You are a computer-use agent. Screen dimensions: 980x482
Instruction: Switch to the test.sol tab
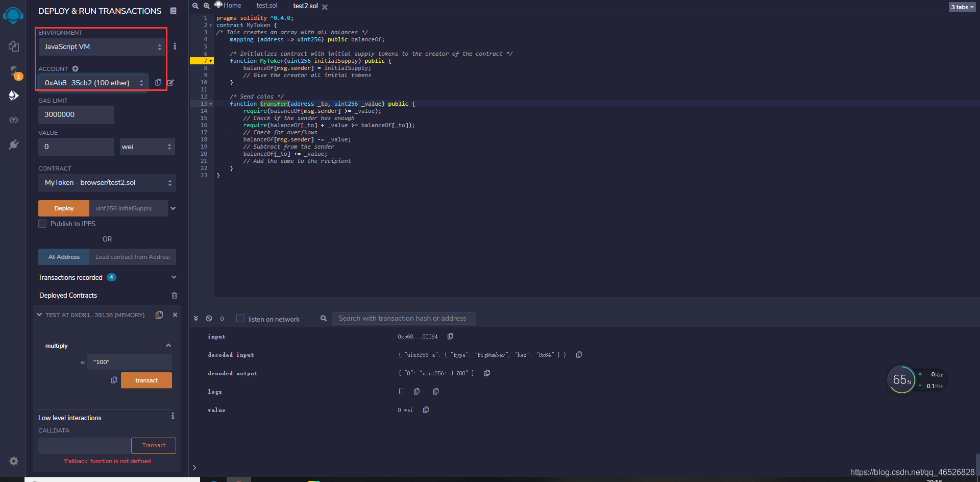tap(267, 6)
